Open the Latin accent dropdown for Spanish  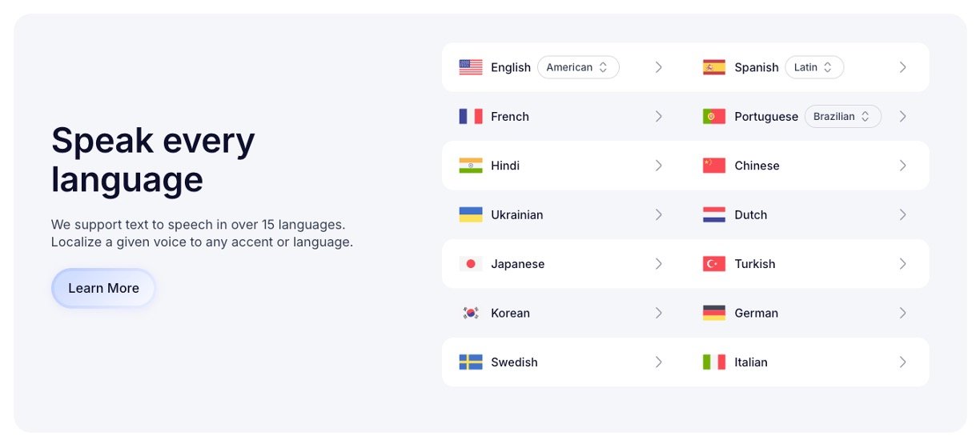pos(814,67)
